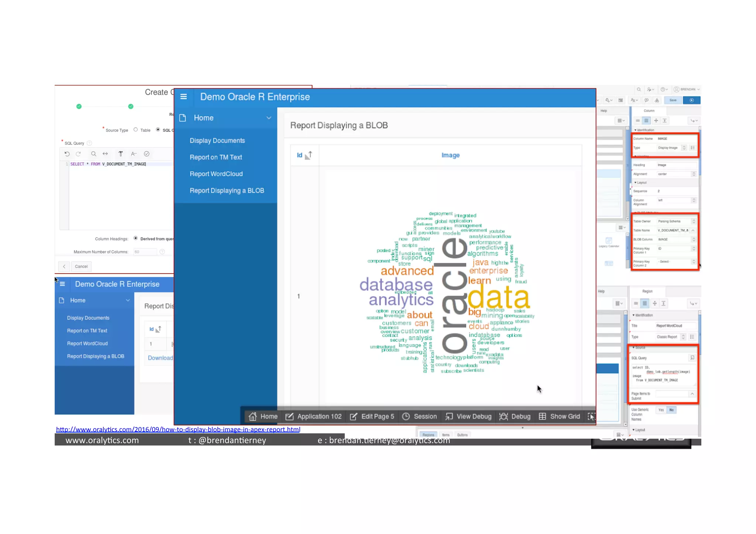Open the Table Owner dropdown showing Parsing Schema
756x534 pixels.
[x=676, y=221]
